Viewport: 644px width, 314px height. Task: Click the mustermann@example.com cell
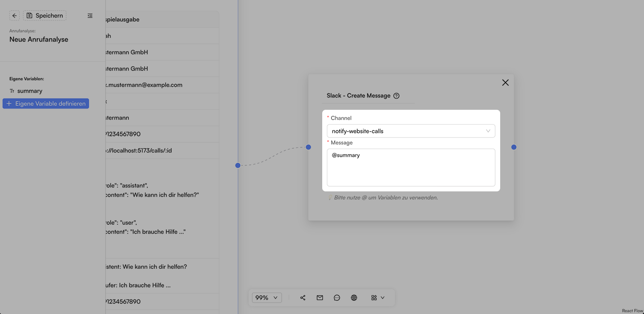pos(162,85)
